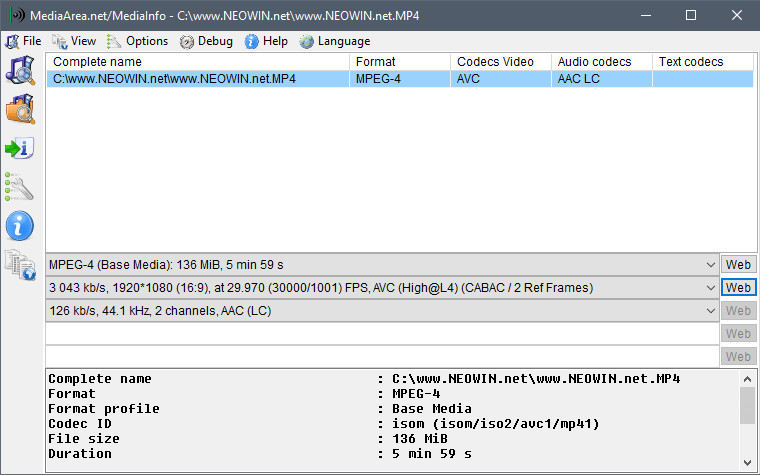Click the Export info icon with green arrow
Viewport: 760px width, 475px height.
click(x=20, y=149)
